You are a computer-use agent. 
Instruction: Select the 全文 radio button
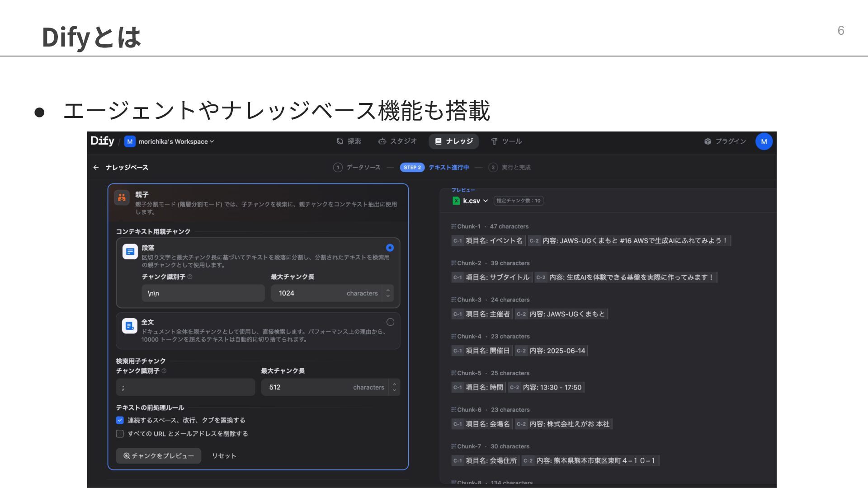click(x=390, y=322)
